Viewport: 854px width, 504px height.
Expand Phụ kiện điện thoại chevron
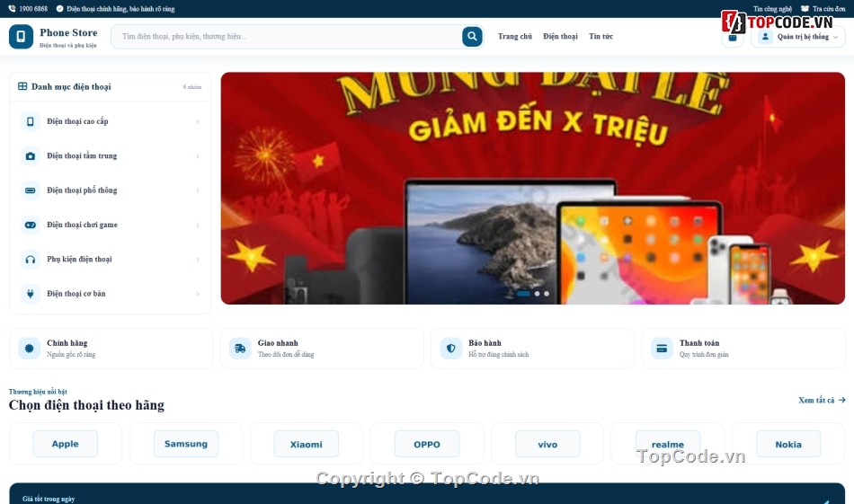tap(198, 260)
